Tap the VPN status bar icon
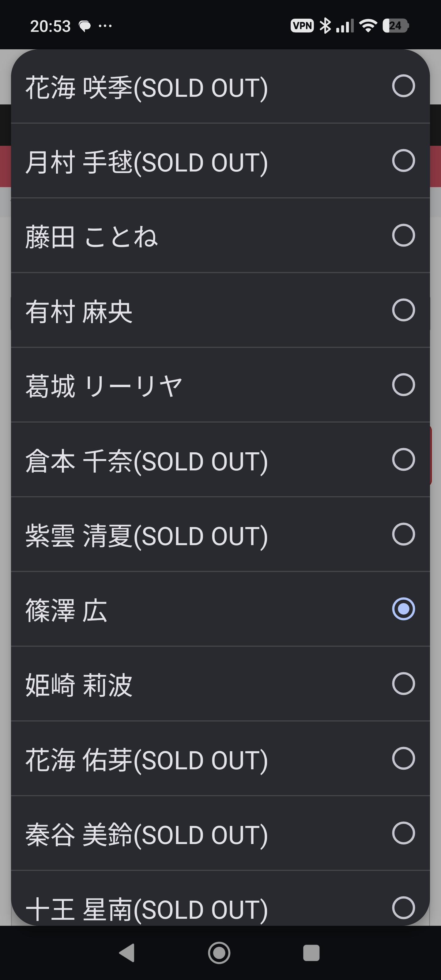The image size is (441, 980). pyautogui.click(x=302, y=26)
